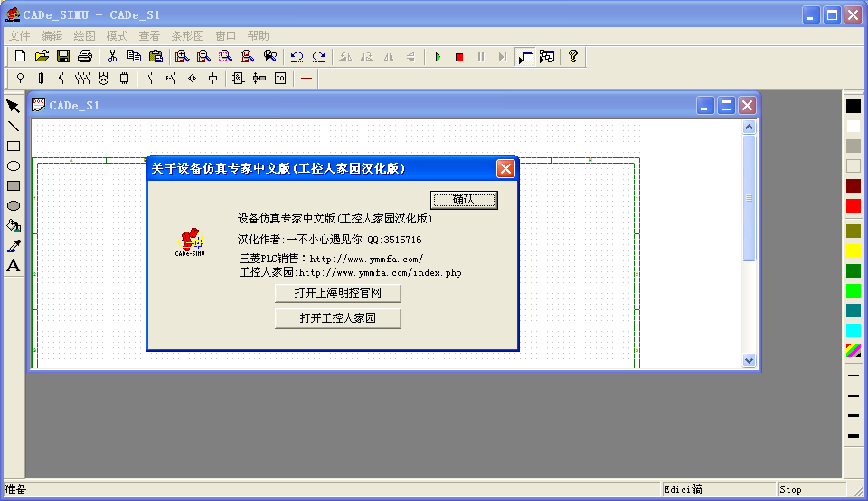This screenshot has height=501, width=868.
Task: Select the Eyedropper color picker tool
Action: tap(14, 245)
